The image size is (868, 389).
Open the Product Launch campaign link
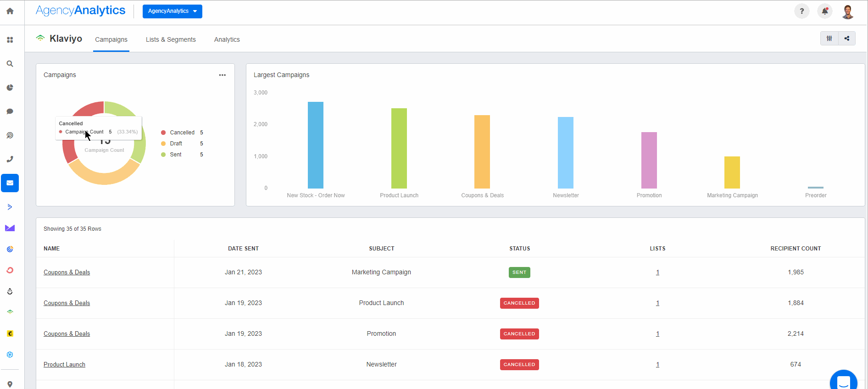(64, 365)
